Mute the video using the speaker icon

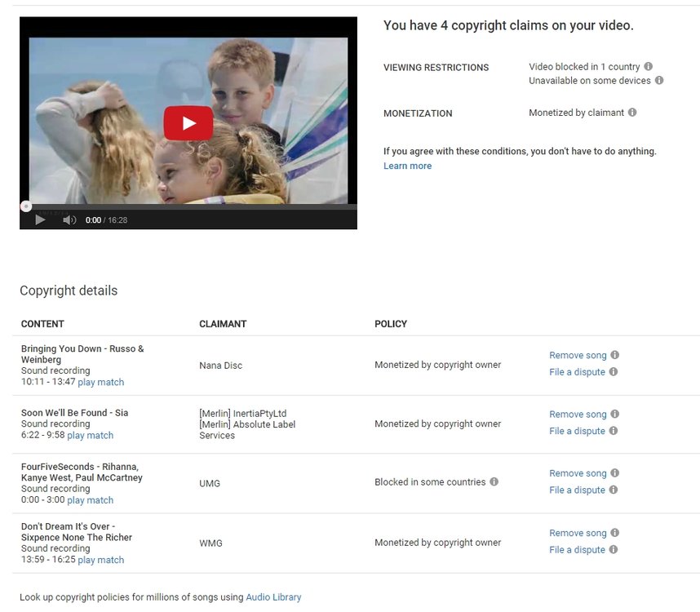pos(69,220)
